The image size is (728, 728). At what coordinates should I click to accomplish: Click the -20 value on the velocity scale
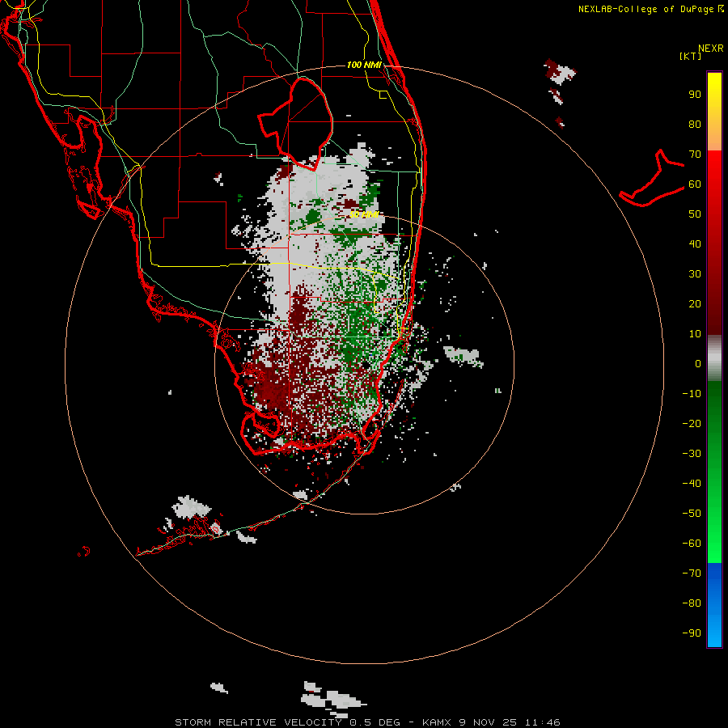(692, 423)
